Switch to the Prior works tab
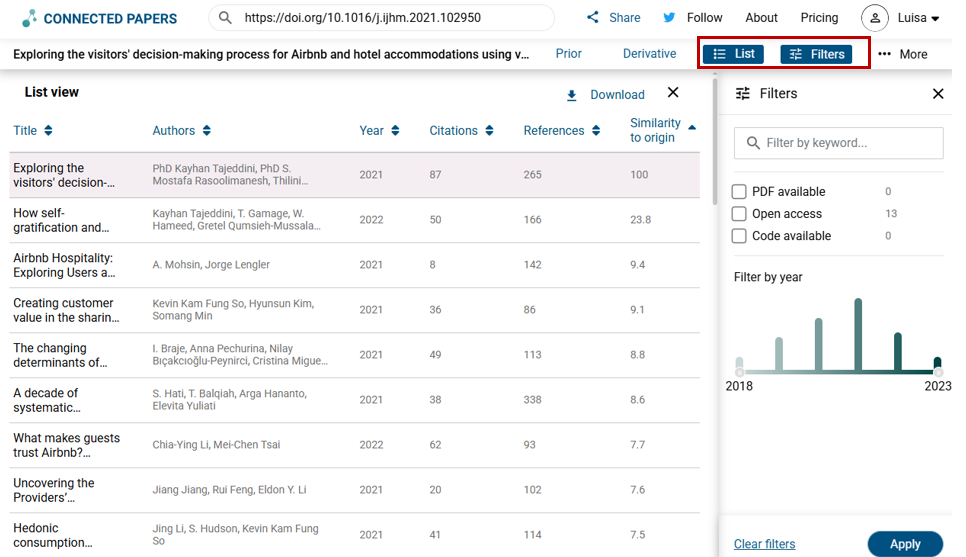Screen dimensions: 966x557 [x=568, y=54]
